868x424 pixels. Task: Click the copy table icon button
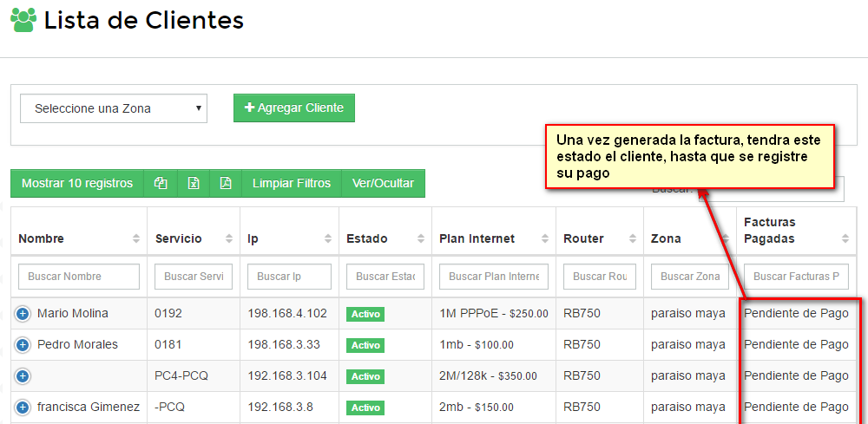click(161, 183)
